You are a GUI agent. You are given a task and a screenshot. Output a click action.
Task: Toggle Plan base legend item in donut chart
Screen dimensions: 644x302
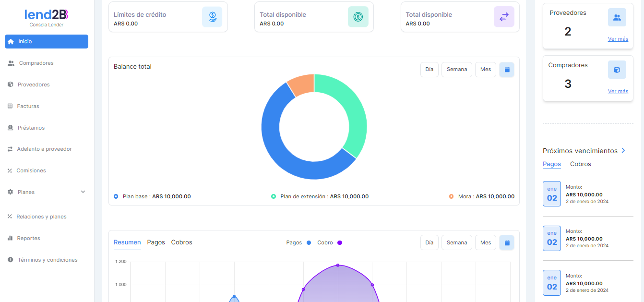tap(152, 196)
